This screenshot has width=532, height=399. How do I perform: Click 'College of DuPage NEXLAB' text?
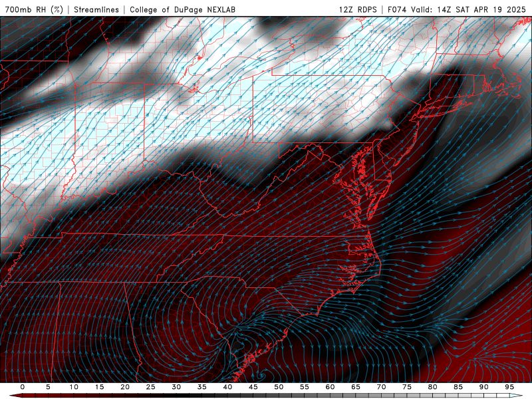(x=182, y=9)
